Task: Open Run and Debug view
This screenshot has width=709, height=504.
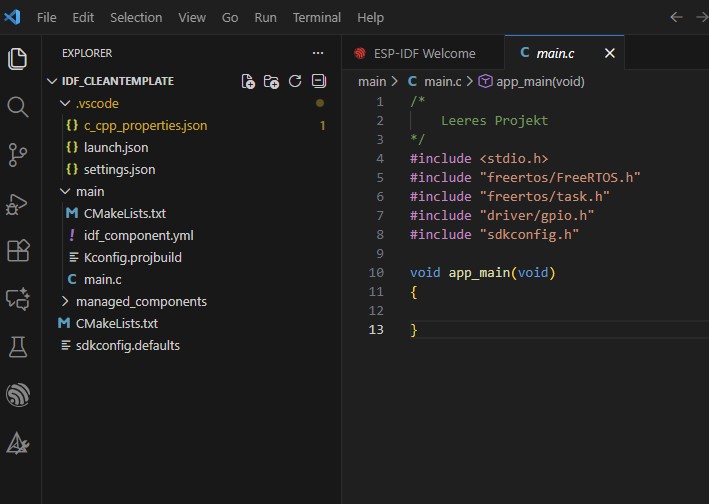Action: click(x=18, y=203)
